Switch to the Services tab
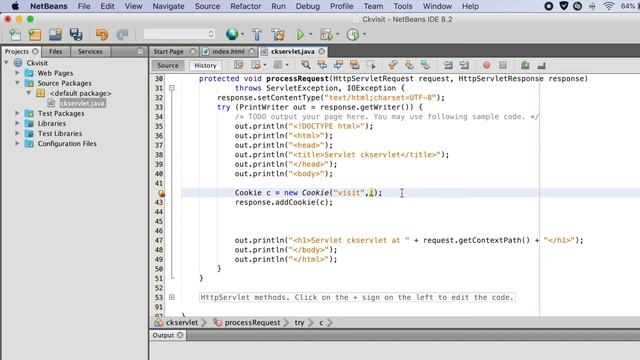Viewport: 640px width, 360px height. tap(90, 51)
